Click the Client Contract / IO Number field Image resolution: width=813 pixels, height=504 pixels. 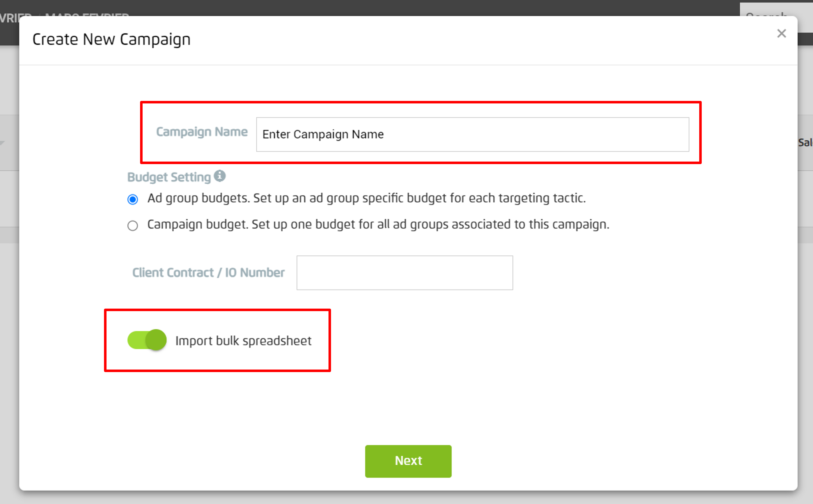(404, 273)
